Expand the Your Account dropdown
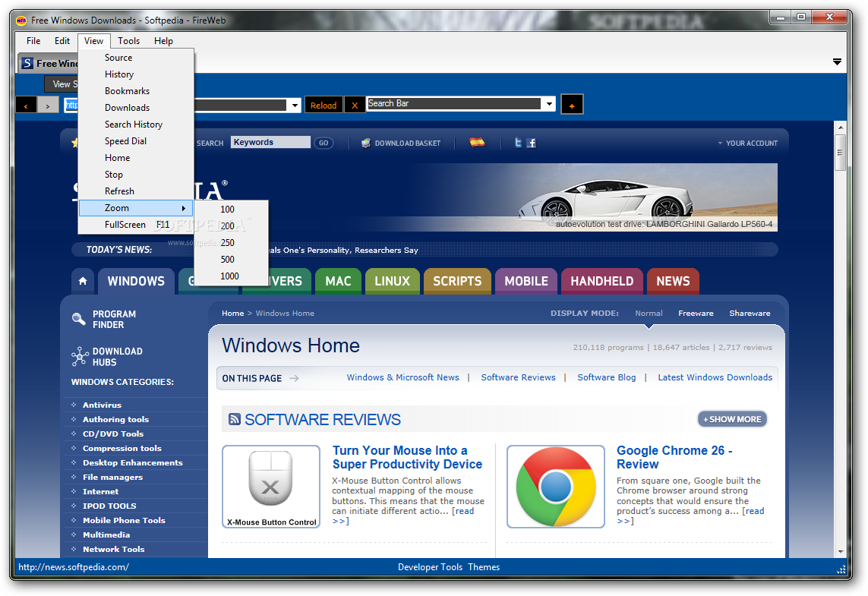The image size is (868, 596). pyautogui.click(x=748, y=143)
